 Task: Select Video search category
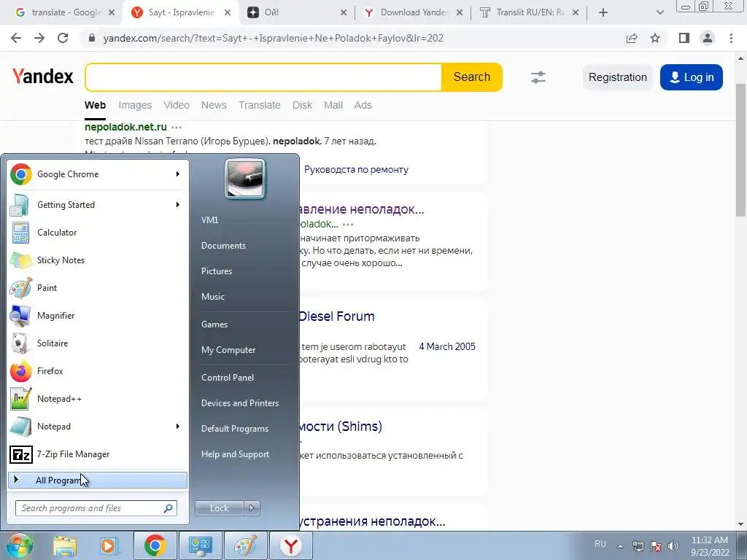pyautogui.click(x=177, y=105)
